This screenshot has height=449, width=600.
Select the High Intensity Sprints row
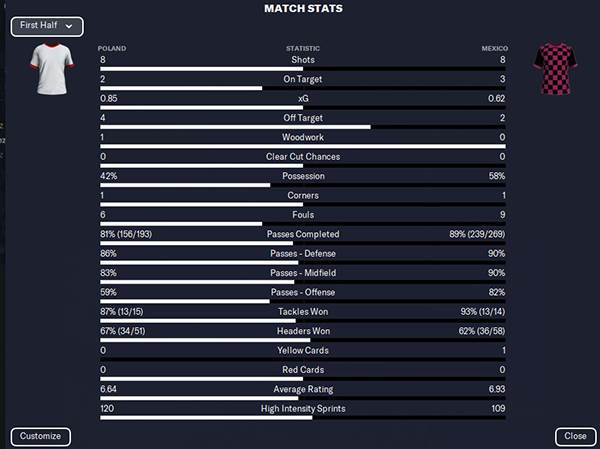[303, 409]
